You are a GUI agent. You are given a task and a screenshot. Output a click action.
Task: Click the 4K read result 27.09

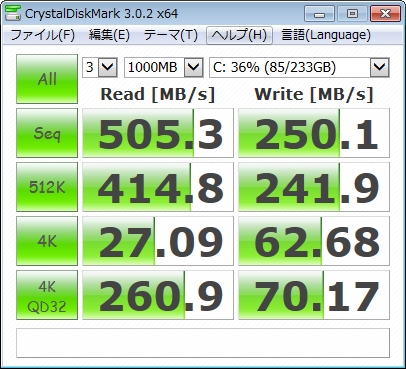click(x=158, y=241)
